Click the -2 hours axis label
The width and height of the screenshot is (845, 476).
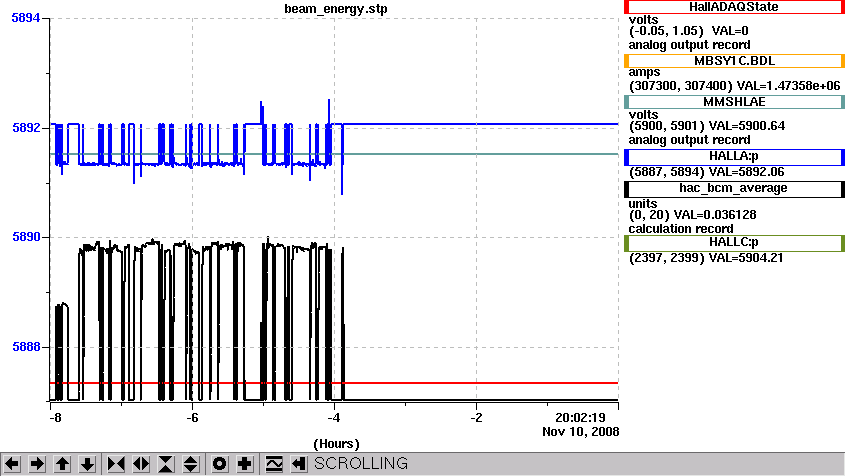(476, 418)
